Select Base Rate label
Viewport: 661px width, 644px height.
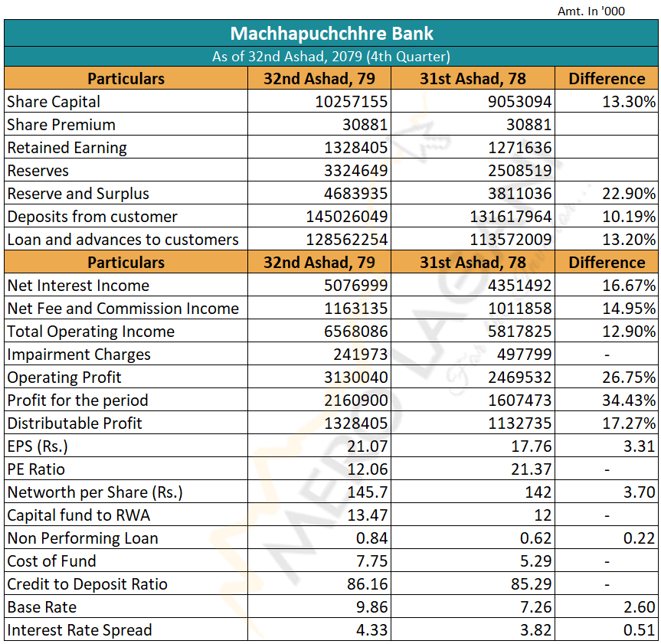tap(41, 607)
